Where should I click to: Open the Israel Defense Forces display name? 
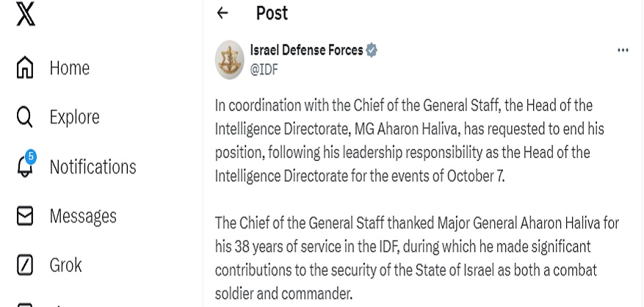307,51
